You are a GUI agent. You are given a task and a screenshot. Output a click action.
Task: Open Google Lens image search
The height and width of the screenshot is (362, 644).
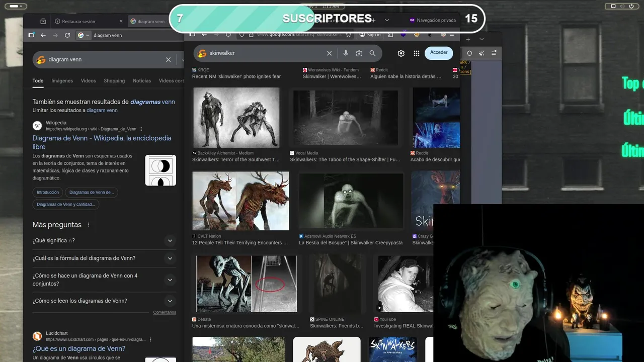(359, 53)
